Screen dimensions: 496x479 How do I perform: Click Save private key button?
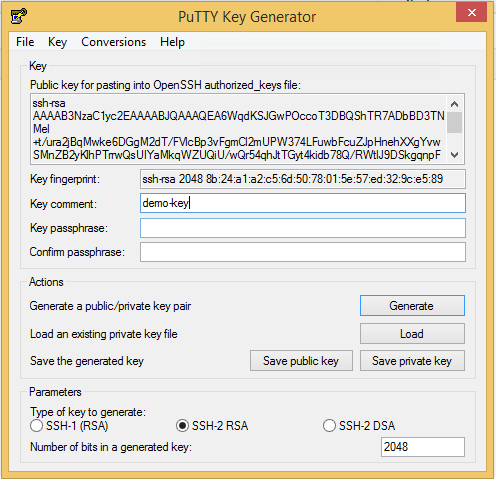click(x=412, y=361)
